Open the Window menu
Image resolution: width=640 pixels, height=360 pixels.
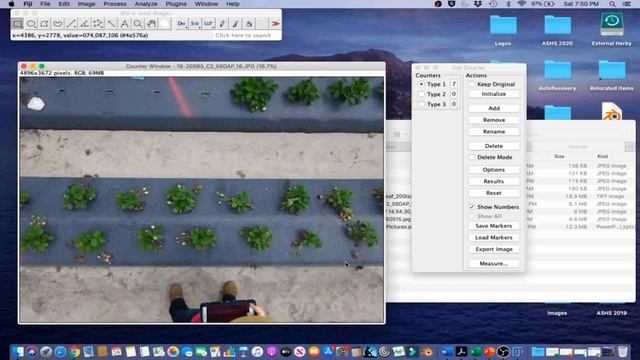(206, 4)
